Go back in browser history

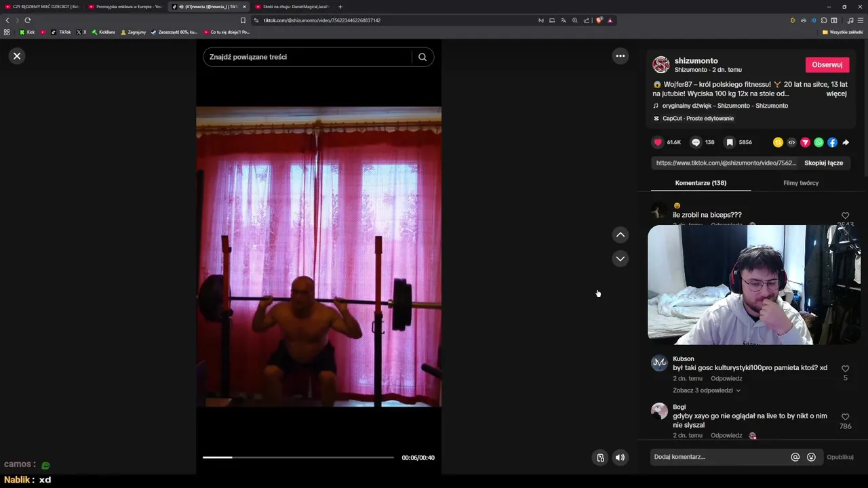(7, 20)
